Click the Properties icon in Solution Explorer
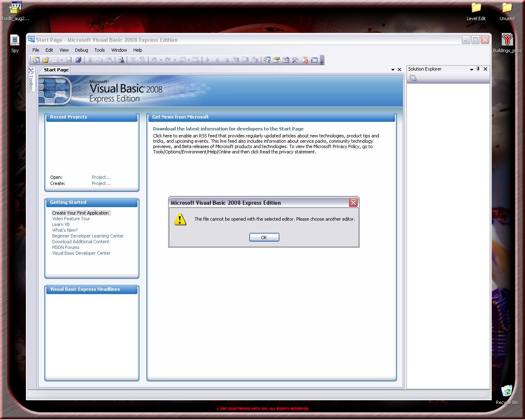525x420 pixels. (x=413, y=78)
